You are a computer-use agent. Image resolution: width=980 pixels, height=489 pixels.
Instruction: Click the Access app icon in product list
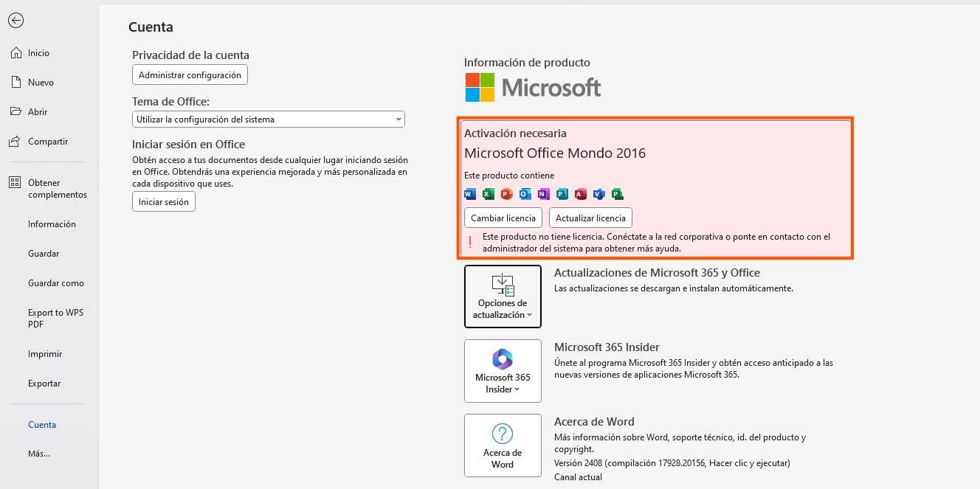581,195
